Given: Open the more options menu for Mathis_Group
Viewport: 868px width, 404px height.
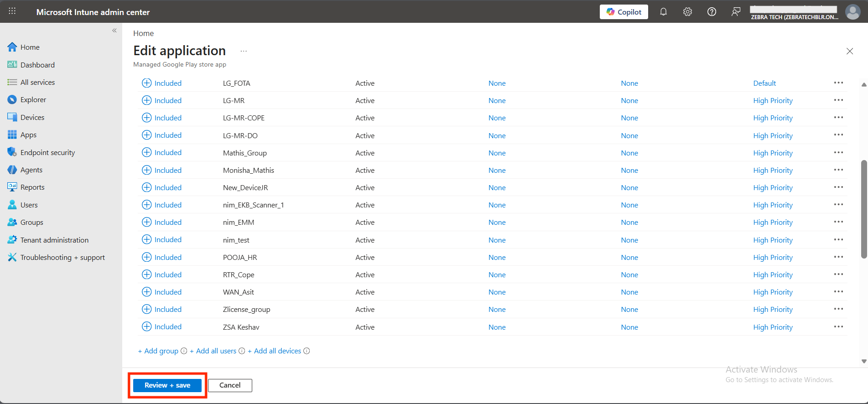Looking at the screenshot, I should tap(838, 152).
